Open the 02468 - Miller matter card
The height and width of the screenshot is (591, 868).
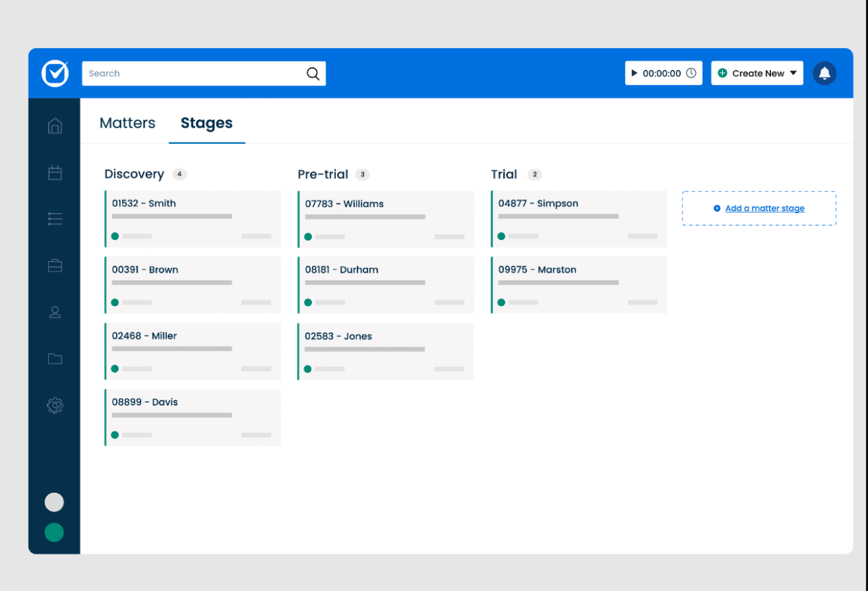pos(193,351)
